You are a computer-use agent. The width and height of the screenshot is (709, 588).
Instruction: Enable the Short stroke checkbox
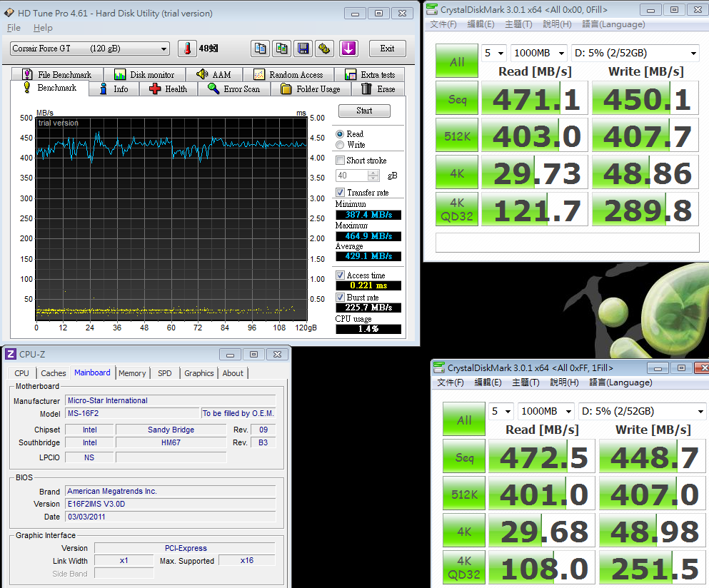[x=341, y=161]
